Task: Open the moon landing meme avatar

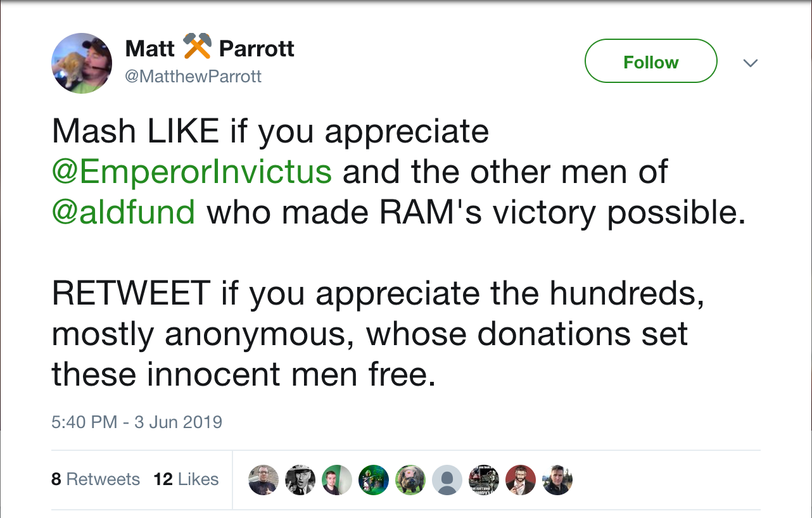Action: 484,479
